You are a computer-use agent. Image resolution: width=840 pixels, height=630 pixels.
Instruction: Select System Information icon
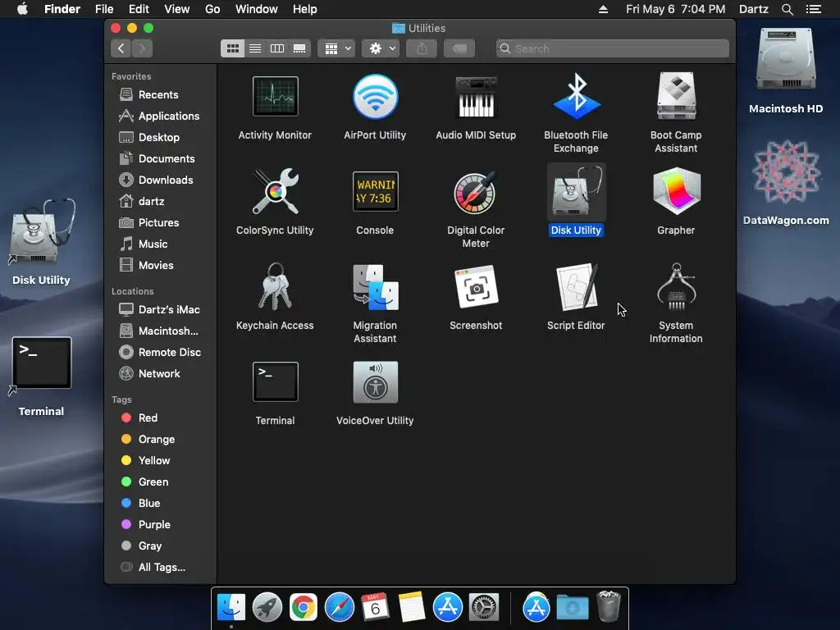pos(676,287)
